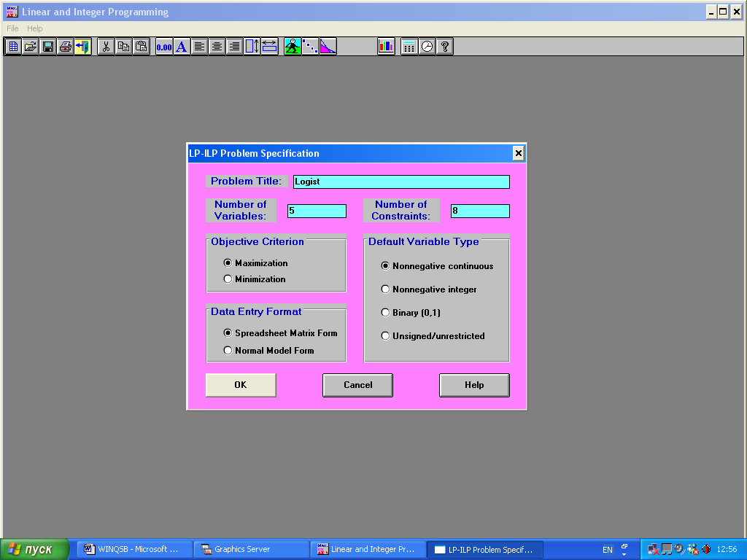Switch to Graphics Server in the taskbar
This screenshot has width=747, height=560.
pyautogui.click(x=251, y=550)
